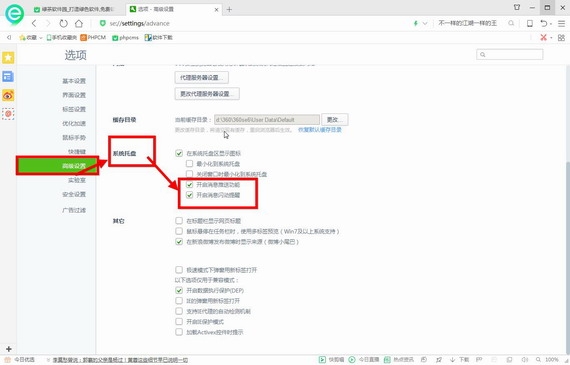Open the hamburger main menu

click(x=561, y=24)
